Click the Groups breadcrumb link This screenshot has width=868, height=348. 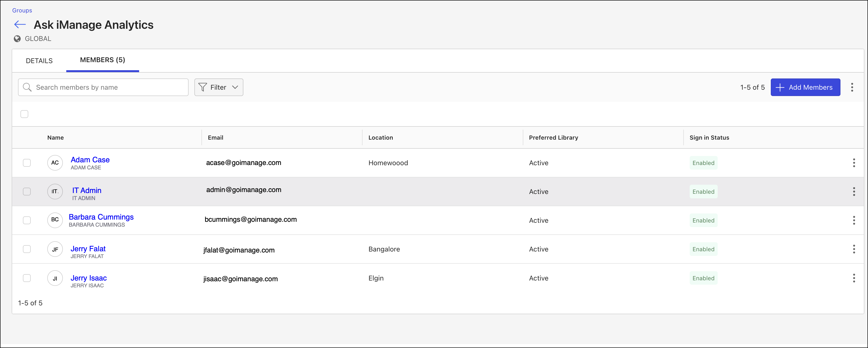pos(22,10)
